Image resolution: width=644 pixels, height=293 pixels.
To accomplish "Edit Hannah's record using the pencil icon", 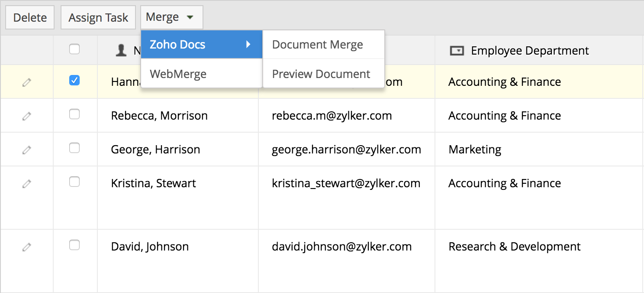I will click(x=26, y=81).
